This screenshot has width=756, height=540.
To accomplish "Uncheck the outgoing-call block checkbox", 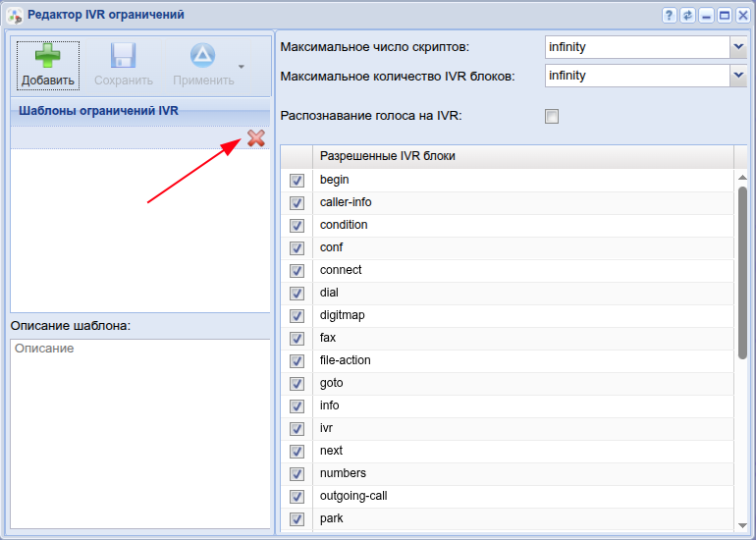I will pos(297,497).
